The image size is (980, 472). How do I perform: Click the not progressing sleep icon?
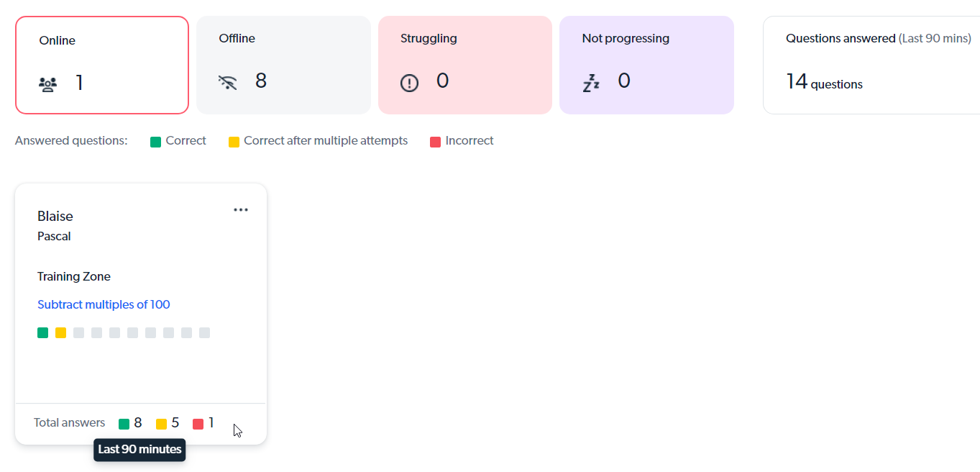[x=591, y=83]
